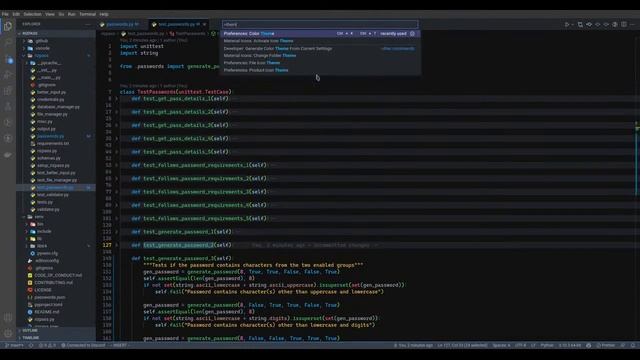Image resolution: width=640 pixels, height=360 pixels.
Task: Click the command palette input field
Action: 320,24
